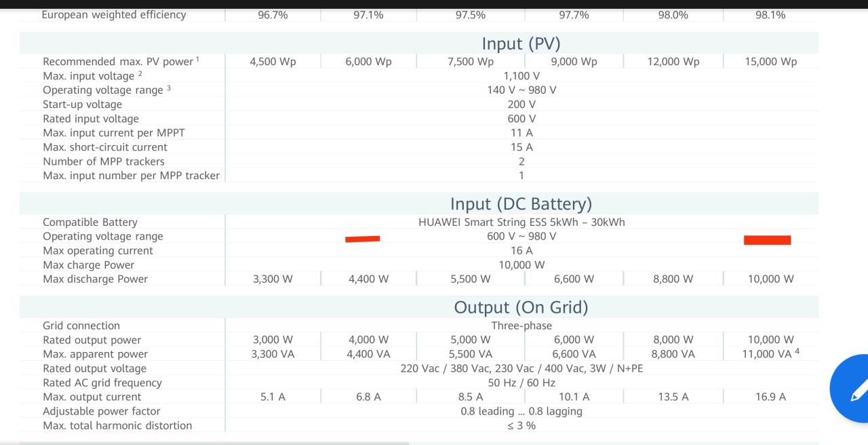Select the "Recommended max. PV power" label
Image resolution: width=868 pixels, height=445 pixels.
coord(118,61)
